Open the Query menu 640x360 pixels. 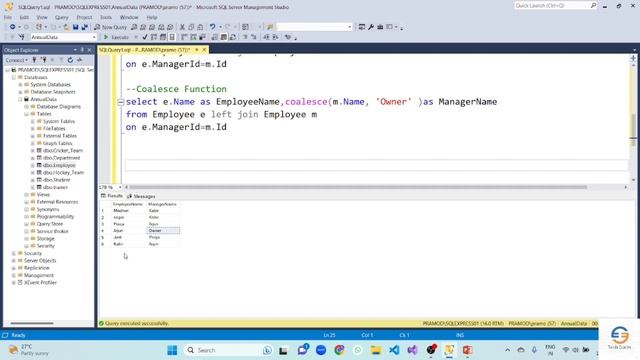coord(62,17)
